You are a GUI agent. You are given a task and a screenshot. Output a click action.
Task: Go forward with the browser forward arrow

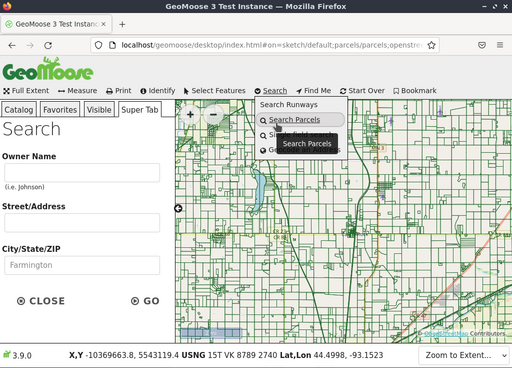30,45
